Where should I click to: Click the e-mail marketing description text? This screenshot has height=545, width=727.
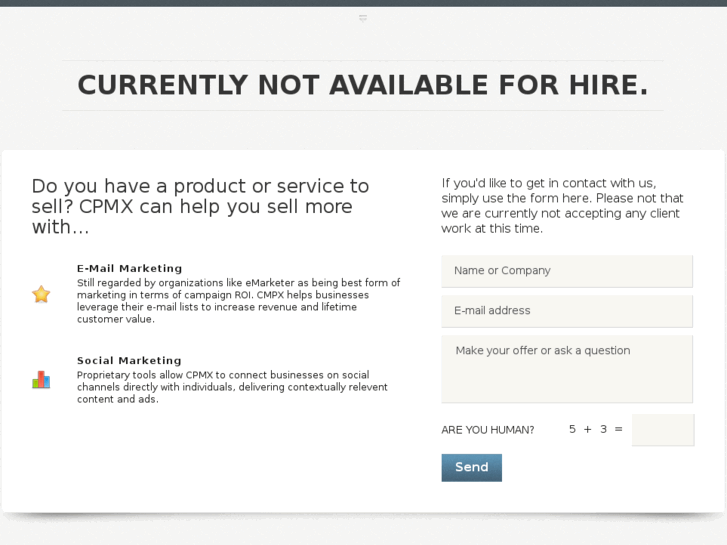(238, 301)
